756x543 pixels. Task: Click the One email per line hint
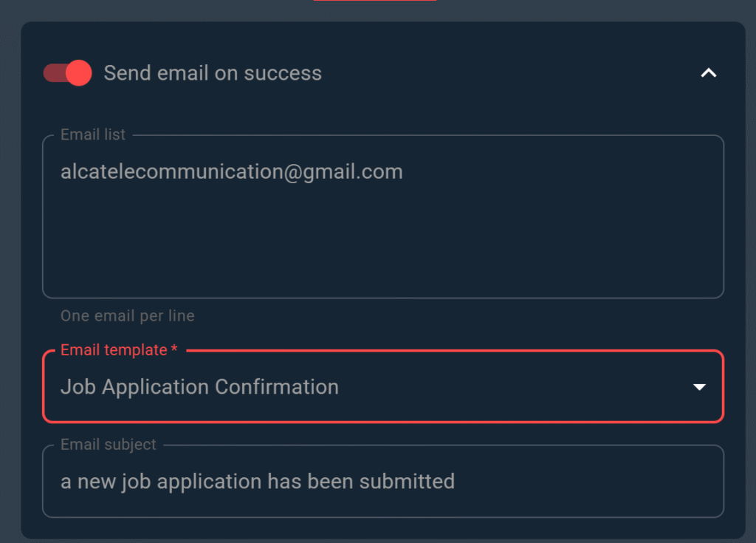point(127,316)
